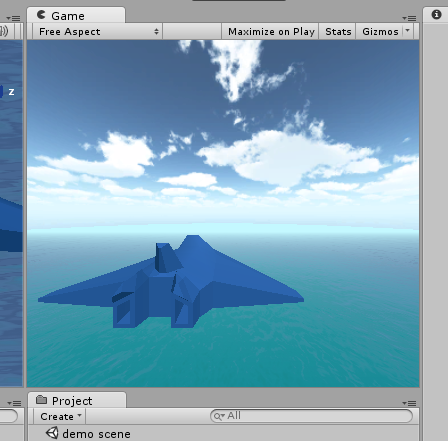Viewport: 448px width, 441px height.
Task: Switch to the Game tab
Action: (x=76, y=15)
